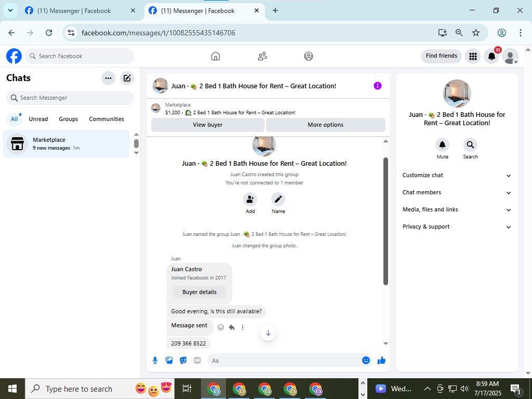Select the Unread filter tab
532x399 pixels.
tap(38, 119)
